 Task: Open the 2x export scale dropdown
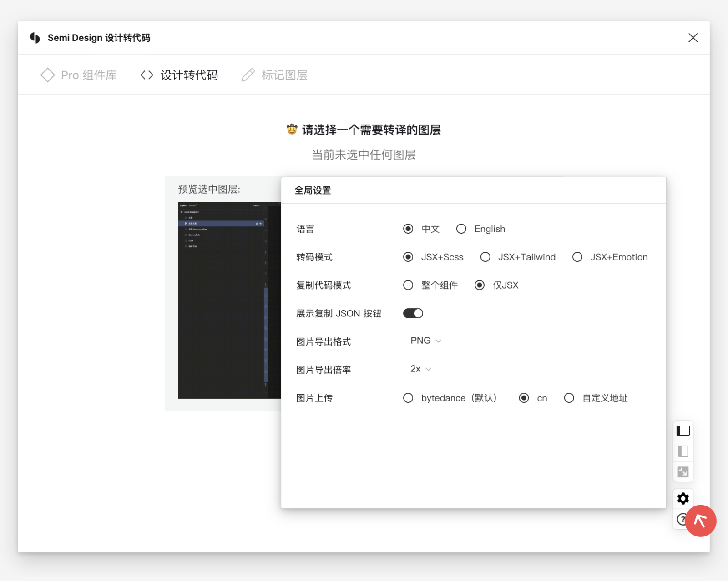(421, 369)
